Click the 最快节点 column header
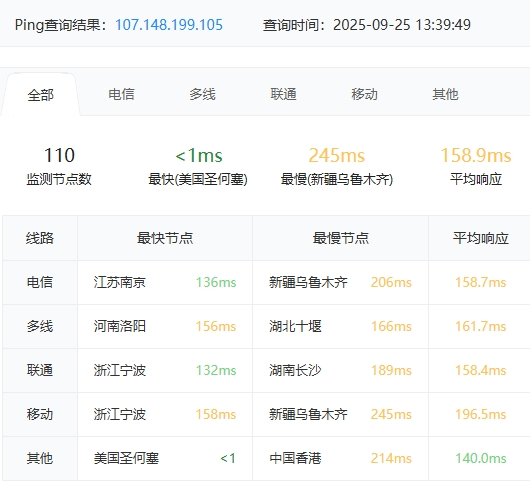Image resolution: width=530 pixels, height=491 pixels. [165, 238]
